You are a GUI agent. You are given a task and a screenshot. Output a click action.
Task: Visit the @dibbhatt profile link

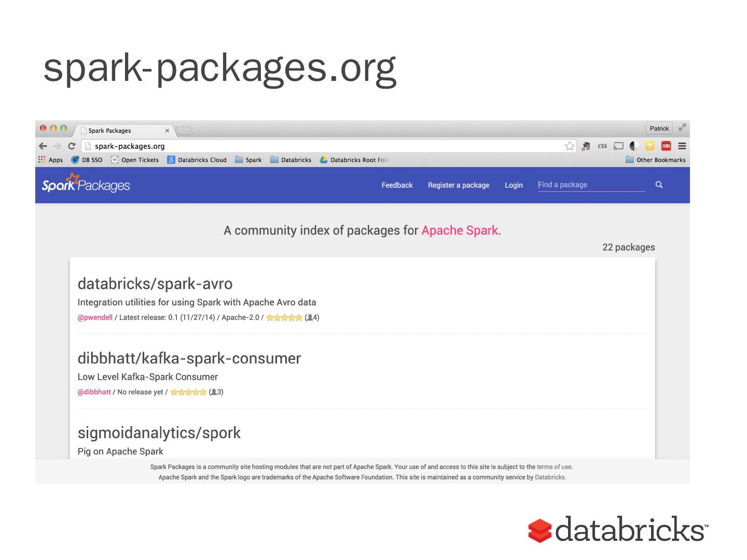point(94,392)
